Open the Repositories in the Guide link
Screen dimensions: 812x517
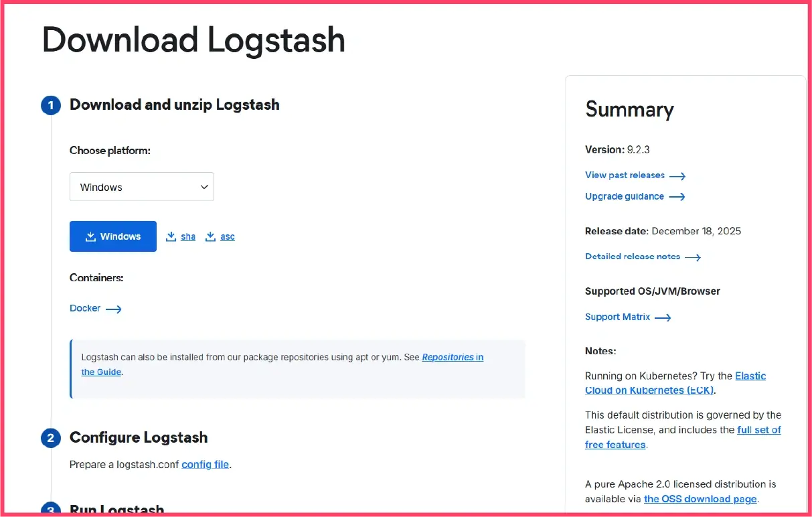click(453, 357)
